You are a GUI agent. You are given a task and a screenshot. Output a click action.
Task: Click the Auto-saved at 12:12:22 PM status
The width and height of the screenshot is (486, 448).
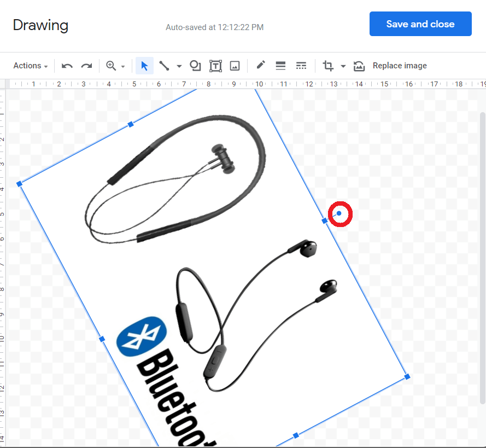[x=214, y=27]
